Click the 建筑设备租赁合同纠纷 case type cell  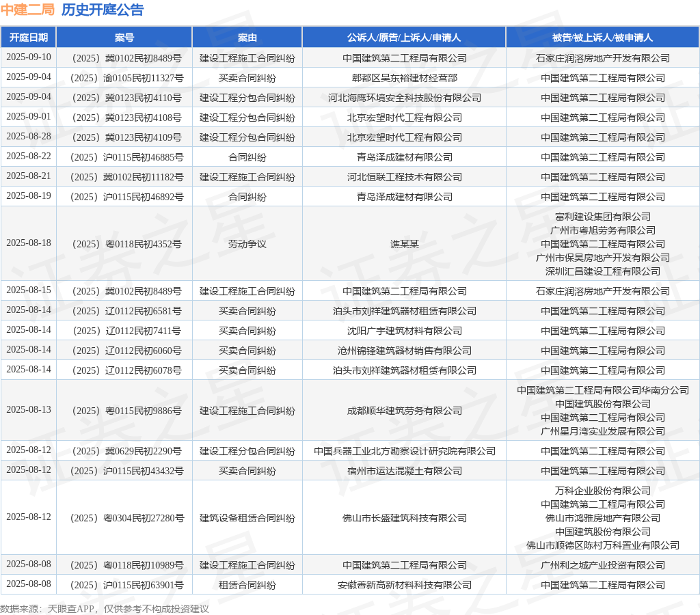(247, 518)
